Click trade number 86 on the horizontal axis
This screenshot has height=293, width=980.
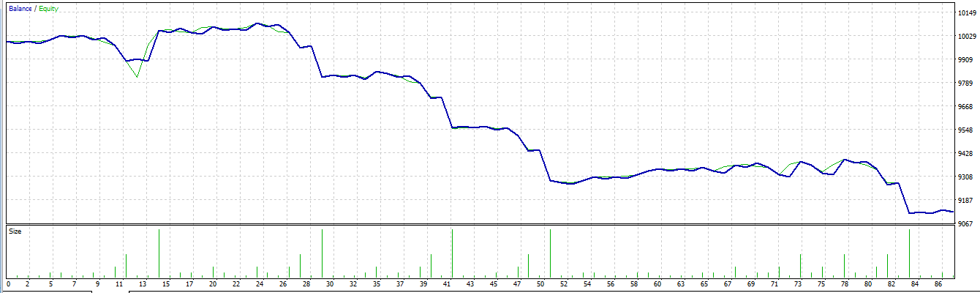(938, 283)
